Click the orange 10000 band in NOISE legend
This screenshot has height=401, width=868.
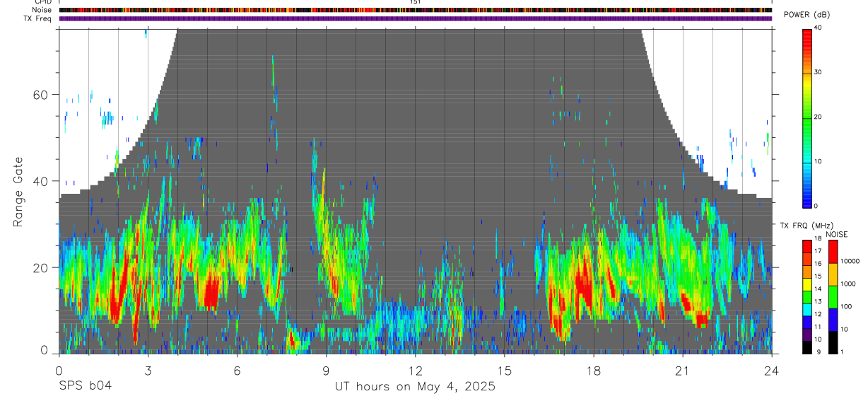coord(833,274)
